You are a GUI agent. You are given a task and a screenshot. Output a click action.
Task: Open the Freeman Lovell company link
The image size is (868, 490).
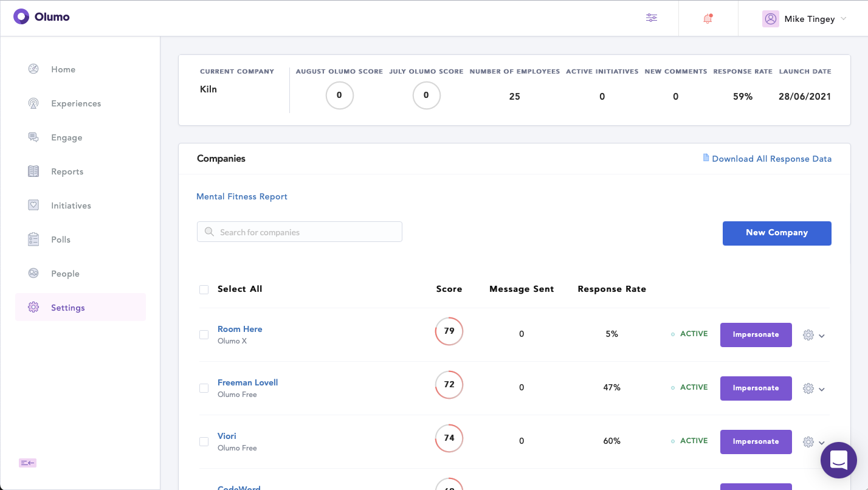click(248, 382)
